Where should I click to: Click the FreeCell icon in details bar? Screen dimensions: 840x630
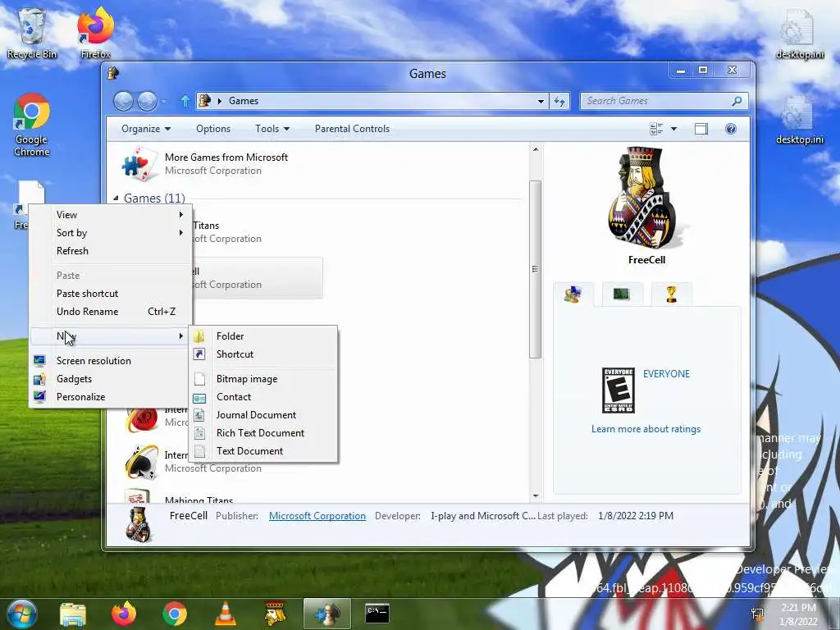138,524
